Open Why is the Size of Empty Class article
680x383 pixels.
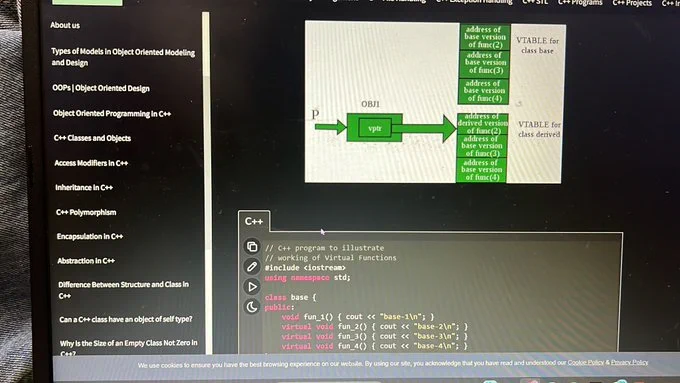129,347
